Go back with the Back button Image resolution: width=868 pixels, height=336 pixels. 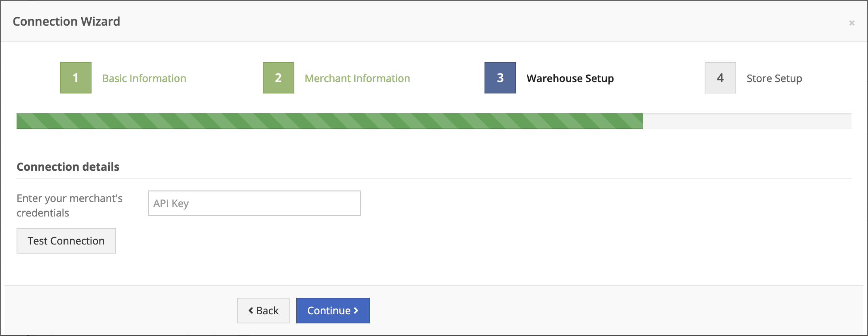[x=263, y=311]
